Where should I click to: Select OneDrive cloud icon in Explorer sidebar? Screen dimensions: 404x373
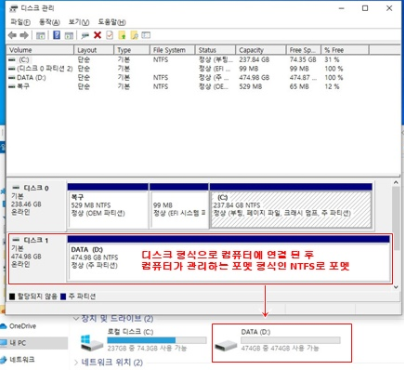3,326
